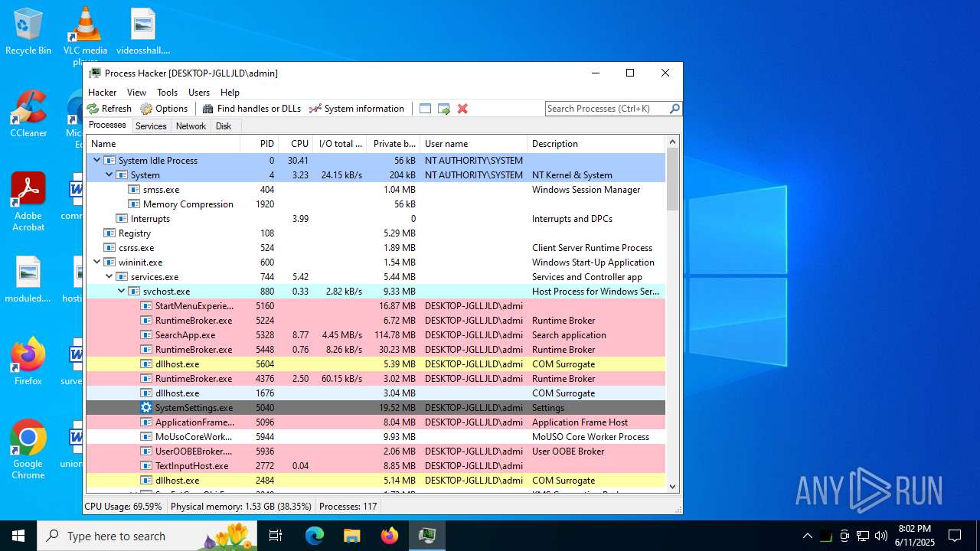980x551 pixels.
Task: Open the Tools menu
Action: coord(167,93)
